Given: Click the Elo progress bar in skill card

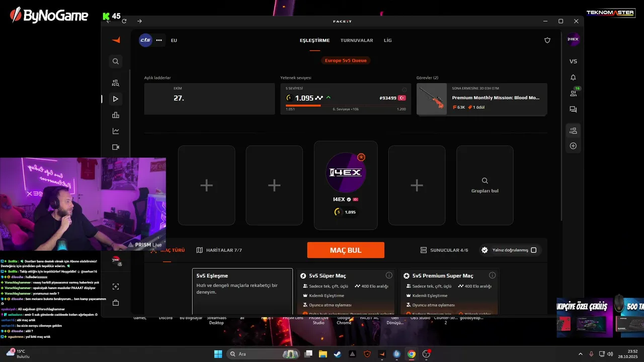Looking at the screenshot, I should click(346, 106).
